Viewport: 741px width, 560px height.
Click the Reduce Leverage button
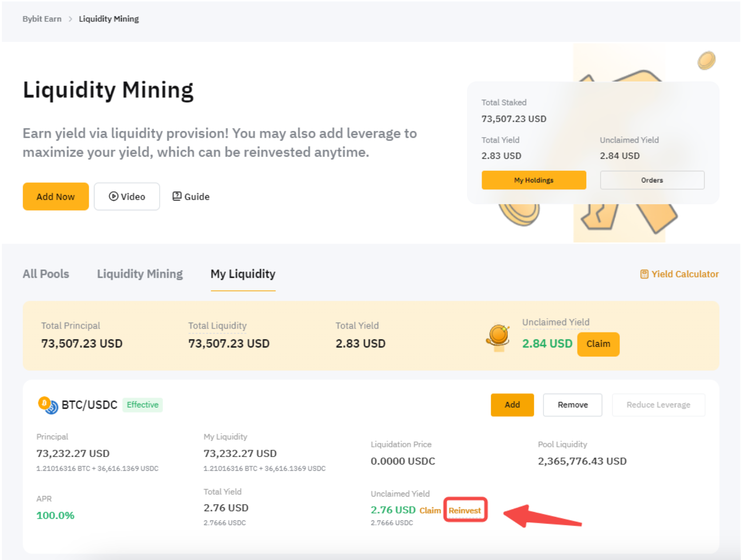[x=658, y=405]
